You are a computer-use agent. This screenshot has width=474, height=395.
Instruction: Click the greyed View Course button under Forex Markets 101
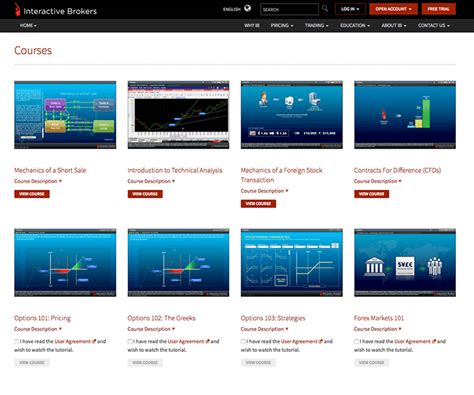point(372,363)
